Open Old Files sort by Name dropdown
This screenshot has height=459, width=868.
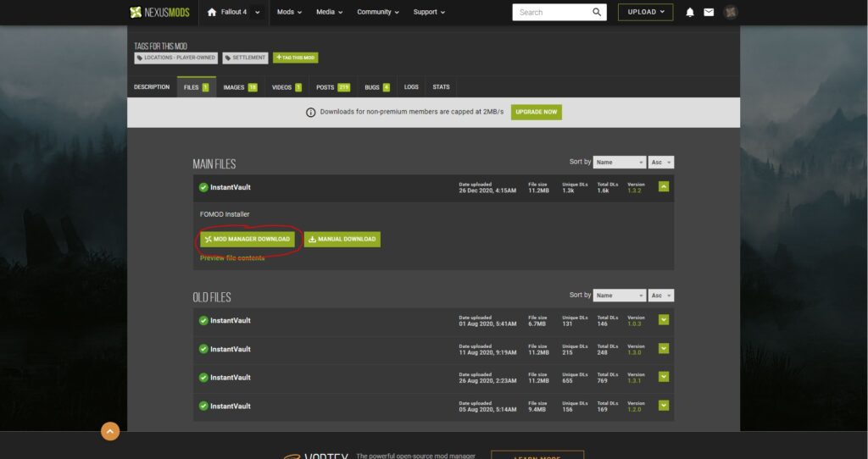pyautogui.click(x=619, y=296)
